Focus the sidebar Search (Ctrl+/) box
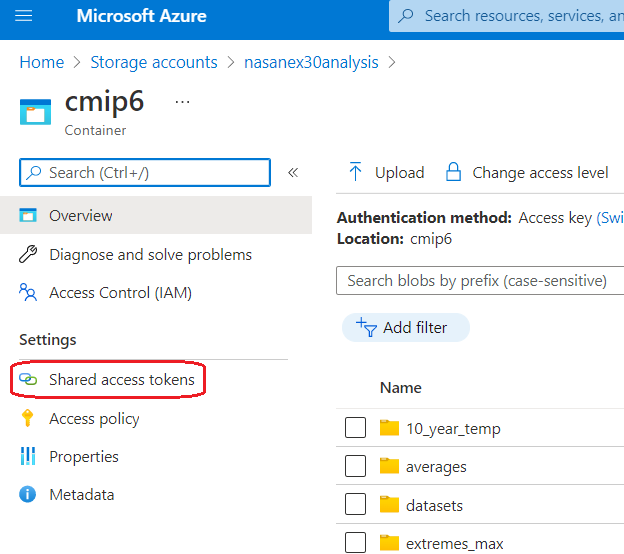Image resolution: width=624 pixels, height=554 pixels. click(145, 173)
